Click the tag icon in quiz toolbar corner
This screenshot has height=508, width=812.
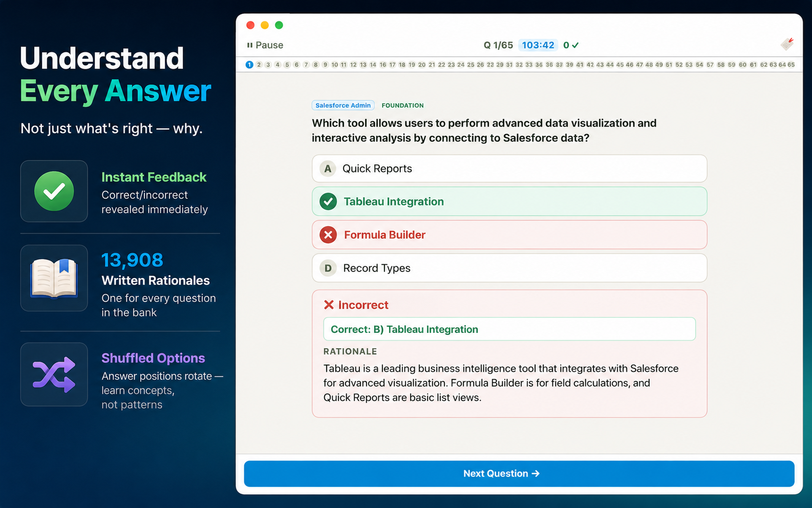click(x=787, y=44)
